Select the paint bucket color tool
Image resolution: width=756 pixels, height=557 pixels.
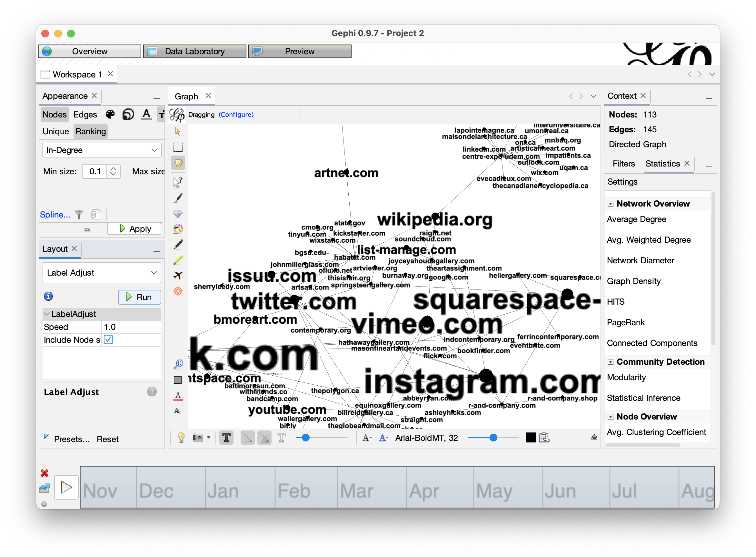point(178,229)
